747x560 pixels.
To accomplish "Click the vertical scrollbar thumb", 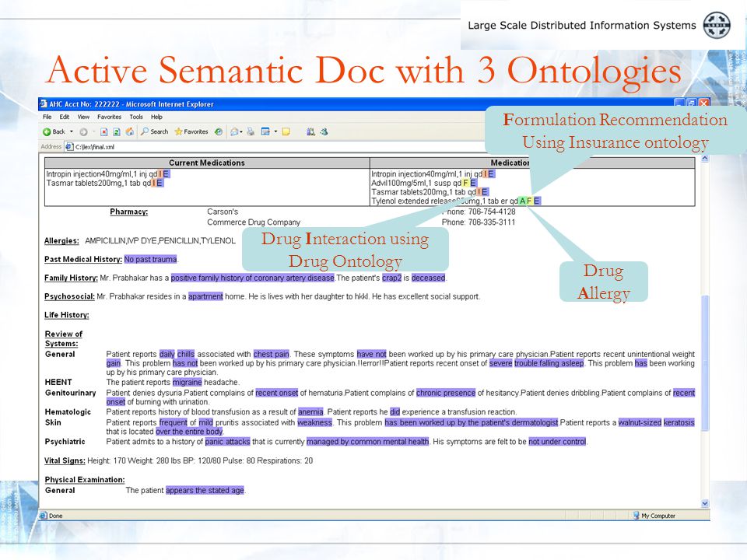I will pyautogui.click(x=705, y=363).
